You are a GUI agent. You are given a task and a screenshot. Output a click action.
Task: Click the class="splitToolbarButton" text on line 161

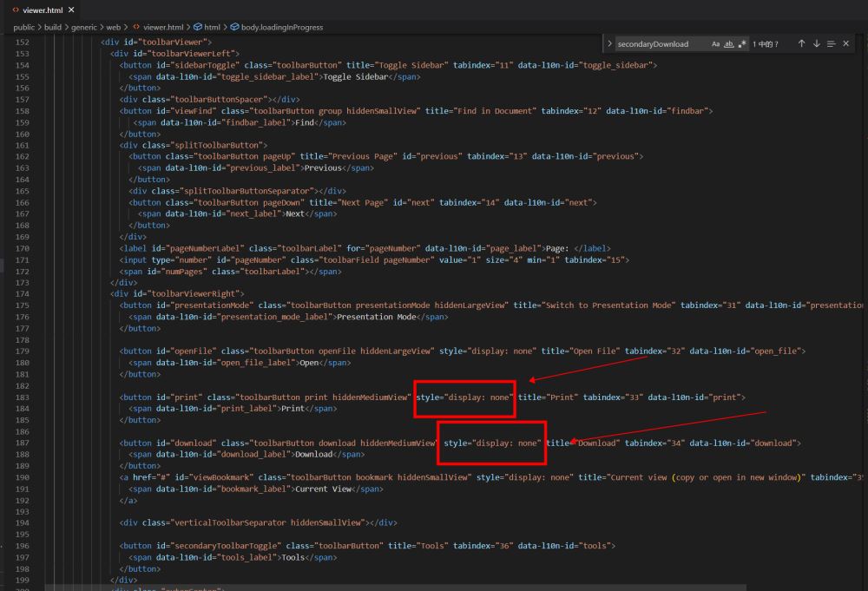pyautogui.click(x=202, y=146)
